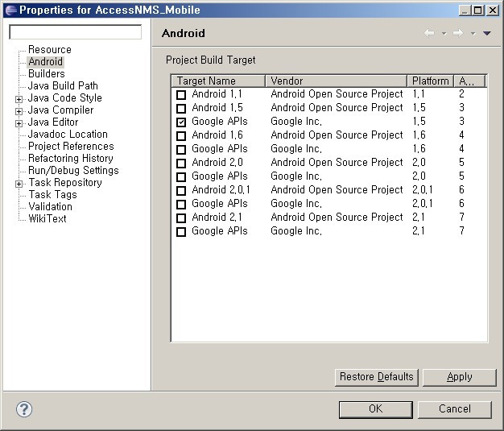Sort by Vendor column header
504x431 pixels.
tap(336, 81)
